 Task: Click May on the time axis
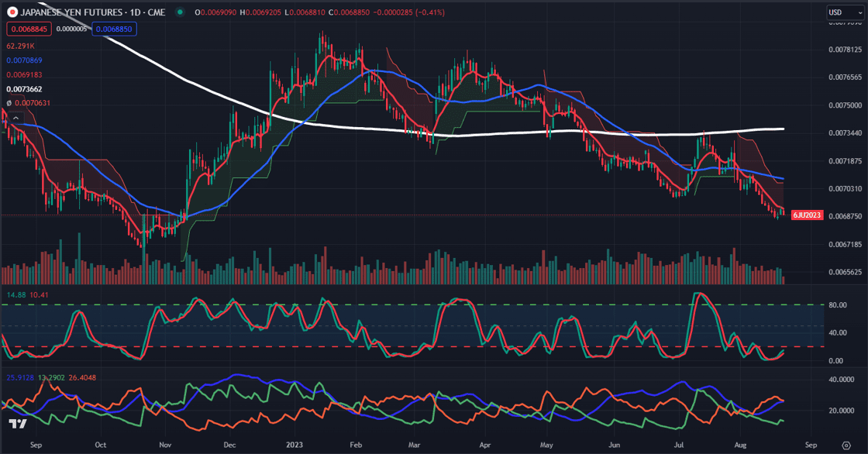546,445
